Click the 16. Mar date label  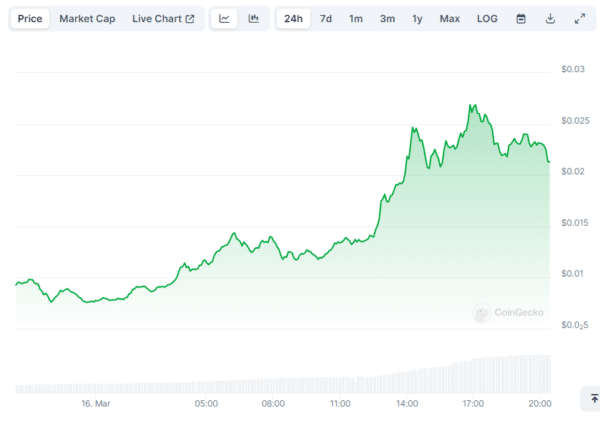[x=96, y=403]
